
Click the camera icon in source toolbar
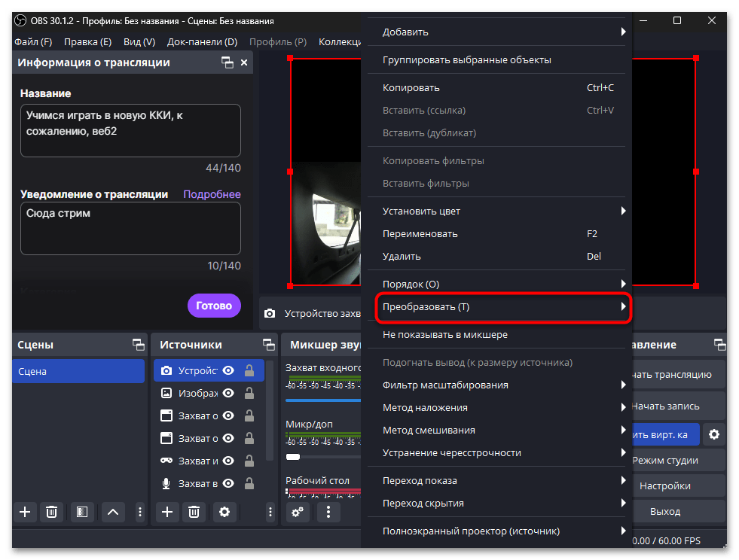[270, 314]
